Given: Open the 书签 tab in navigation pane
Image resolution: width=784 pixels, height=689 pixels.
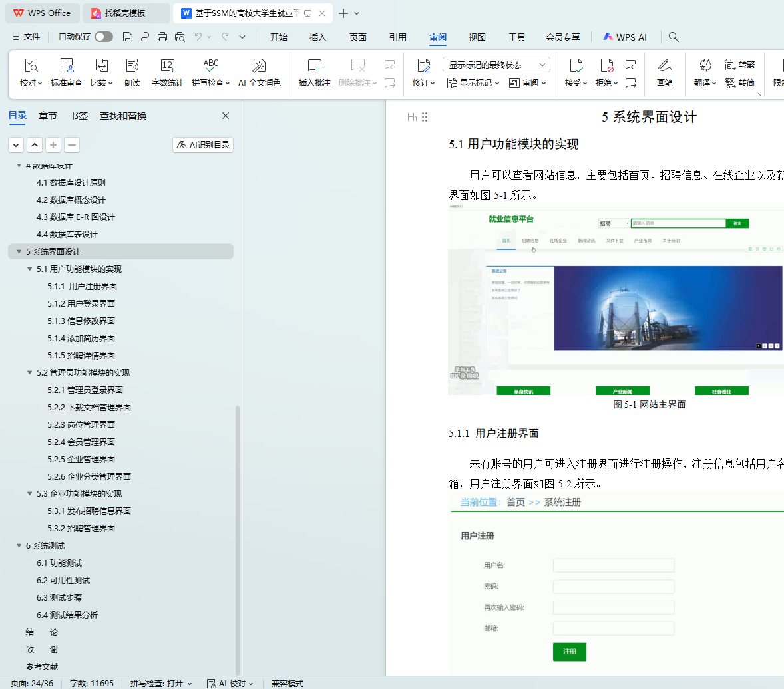Looking at the screenshot, I should [x=79, y=116].
